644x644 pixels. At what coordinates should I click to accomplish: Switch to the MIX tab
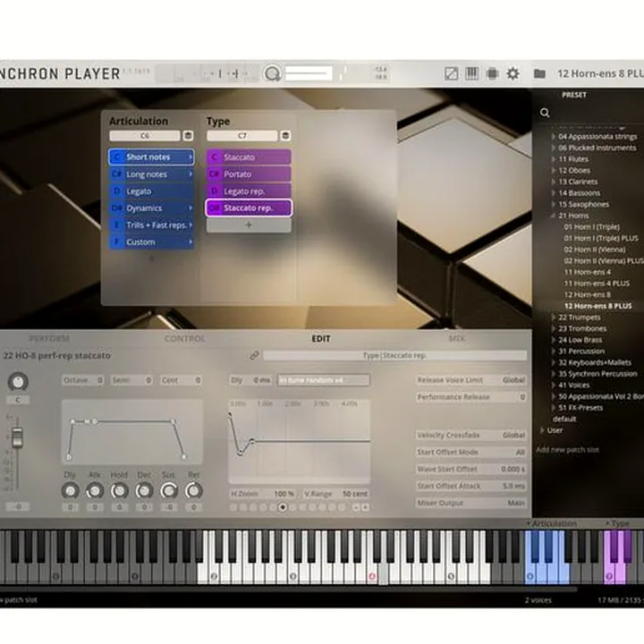457,338
